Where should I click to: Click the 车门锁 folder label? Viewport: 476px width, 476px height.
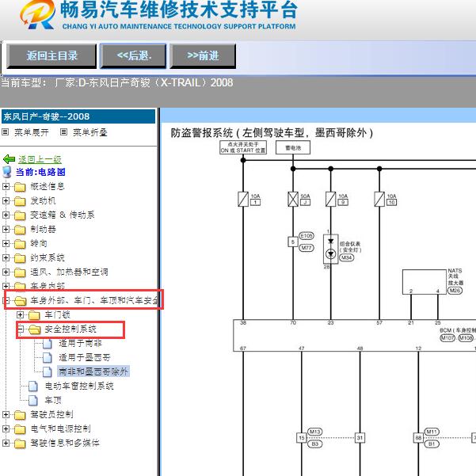tap(57, 314)
